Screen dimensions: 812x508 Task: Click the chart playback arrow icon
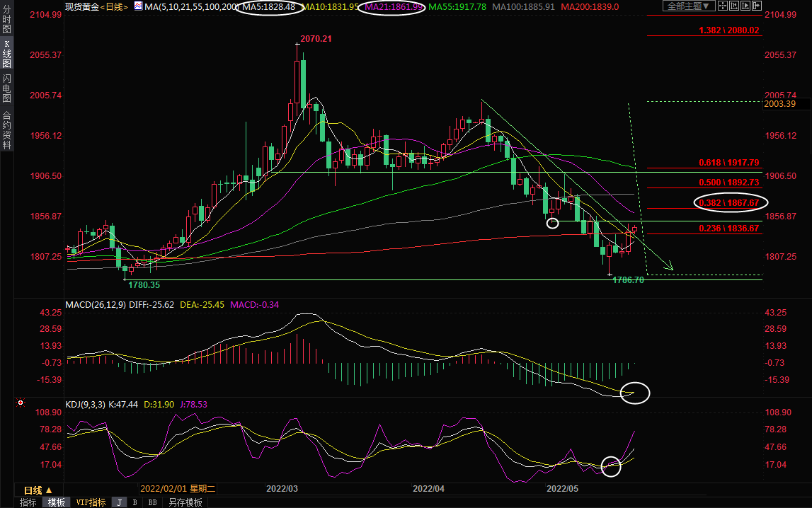[745, 6]
